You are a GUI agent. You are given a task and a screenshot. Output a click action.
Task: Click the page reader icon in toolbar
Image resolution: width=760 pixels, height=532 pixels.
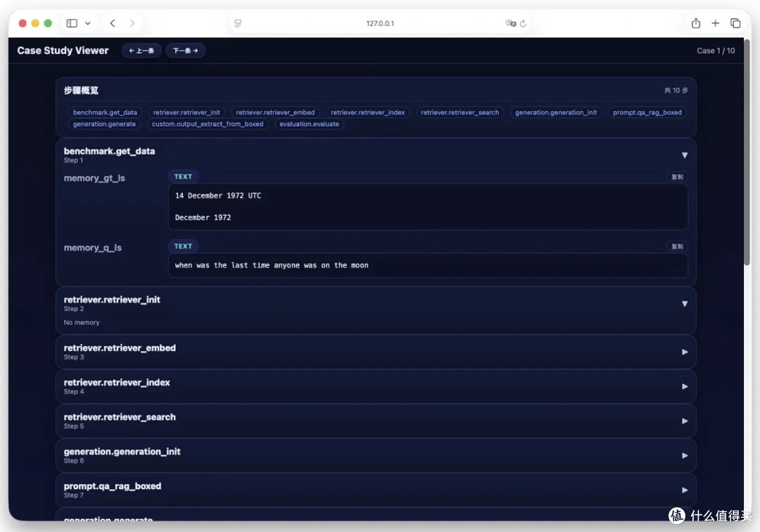[238, 23]
